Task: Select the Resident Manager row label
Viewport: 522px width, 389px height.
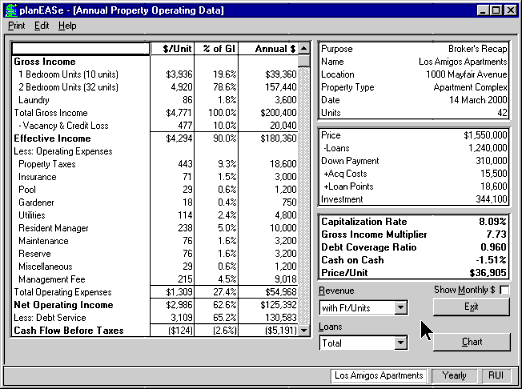Action: [x=53, y=228]
